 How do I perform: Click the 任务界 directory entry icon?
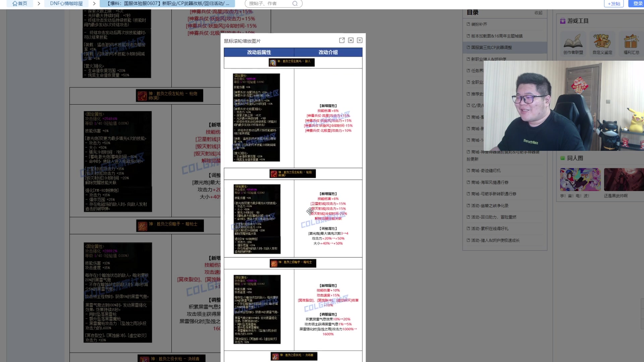(468, 70)
